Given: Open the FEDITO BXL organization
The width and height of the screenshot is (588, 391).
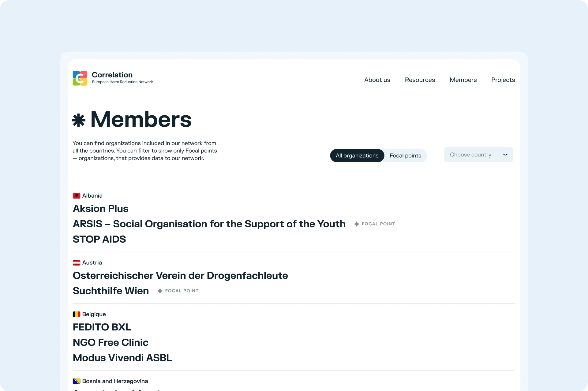Looking at the screenshot, I should pyautogui.click(x=102, y=327).
